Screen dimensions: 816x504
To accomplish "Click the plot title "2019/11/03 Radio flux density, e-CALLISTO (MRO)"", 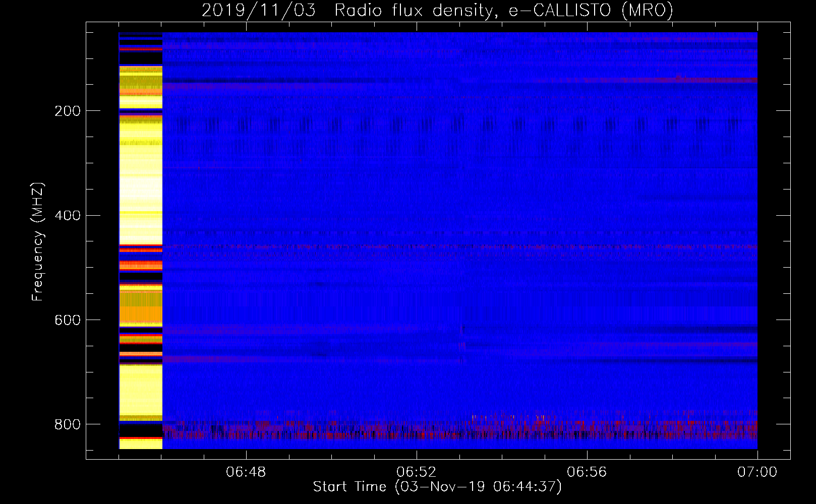I will [x=437, y=10].
